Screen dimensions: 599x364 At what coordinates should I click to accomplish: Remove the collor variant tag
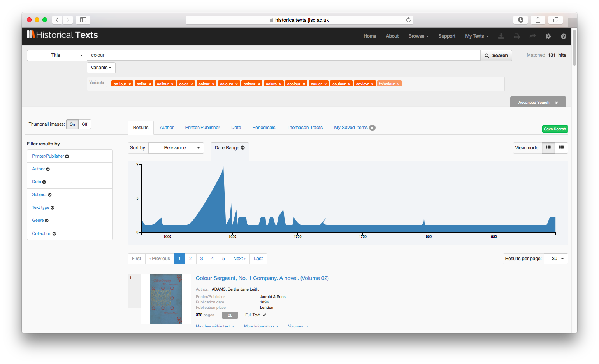(150, 84)
